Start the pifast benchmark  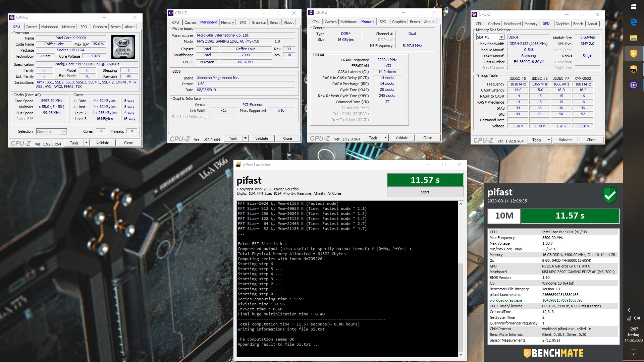point(425,192)
